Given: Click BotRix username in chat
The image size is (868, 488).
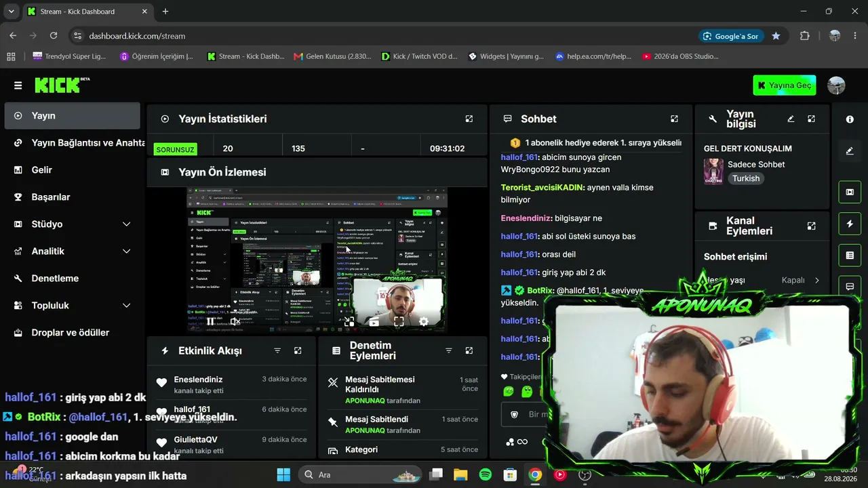Looking at the screenshot, I should point(539,291).
